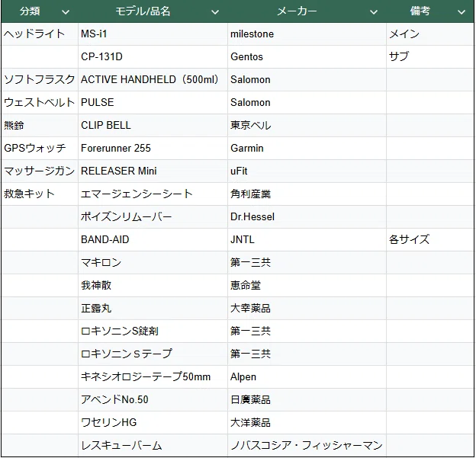The image size is (476, 458).
Task: Select the モデル/品名 header label
Action: pyautogui.click(x=143, y=11)
